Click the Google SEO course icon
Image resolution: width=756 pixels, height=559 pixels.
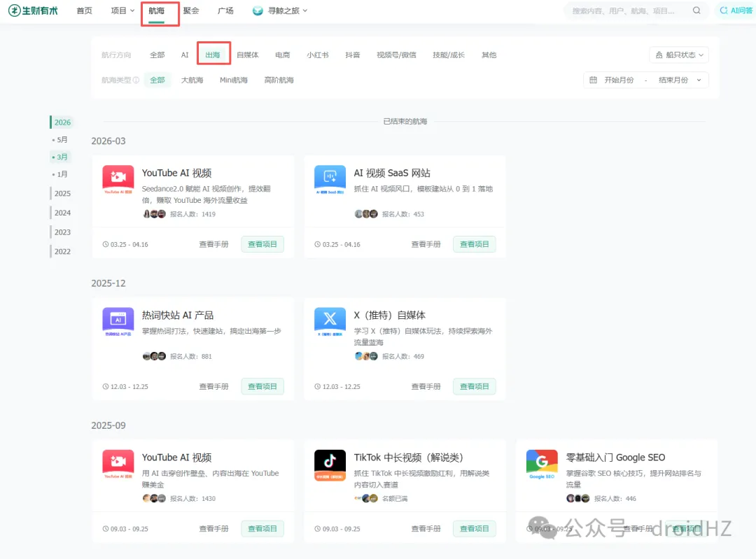[542, 465]
